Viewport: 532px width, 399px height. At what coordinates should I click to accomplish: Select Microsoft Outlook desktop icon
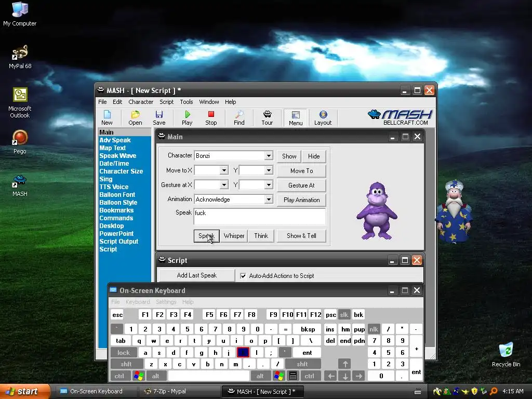pyautogui.click(x=20, y=103)
